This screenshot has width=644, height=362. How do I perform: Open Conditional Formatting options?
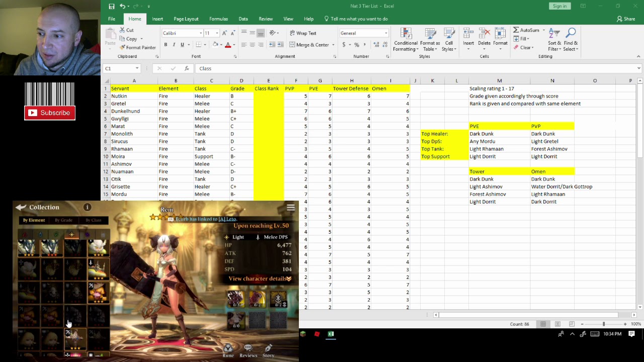click(x=406, y=40)
